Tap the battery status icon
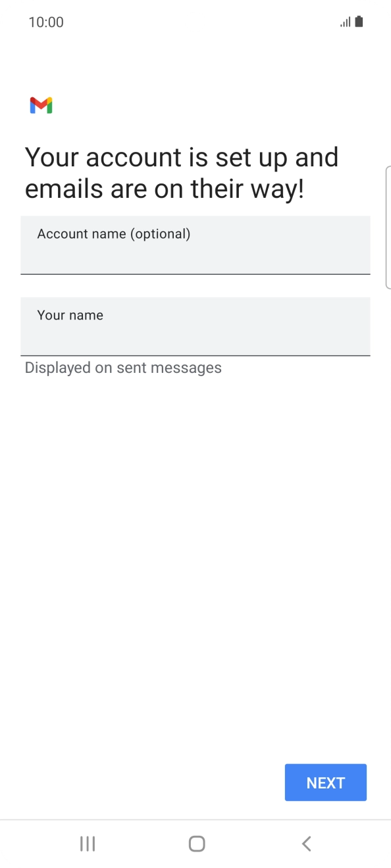 point(360,22)
